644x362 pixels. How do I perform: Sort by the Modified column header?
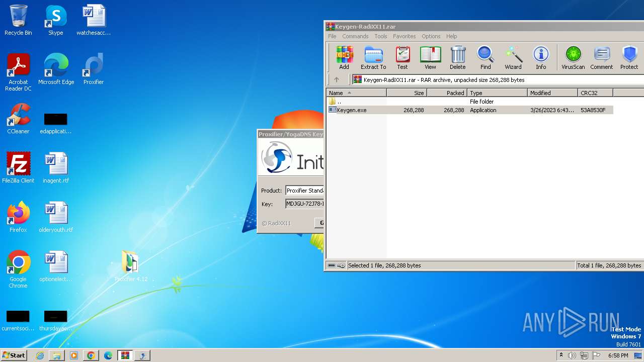pyautogui.click(x=553, y=93)
